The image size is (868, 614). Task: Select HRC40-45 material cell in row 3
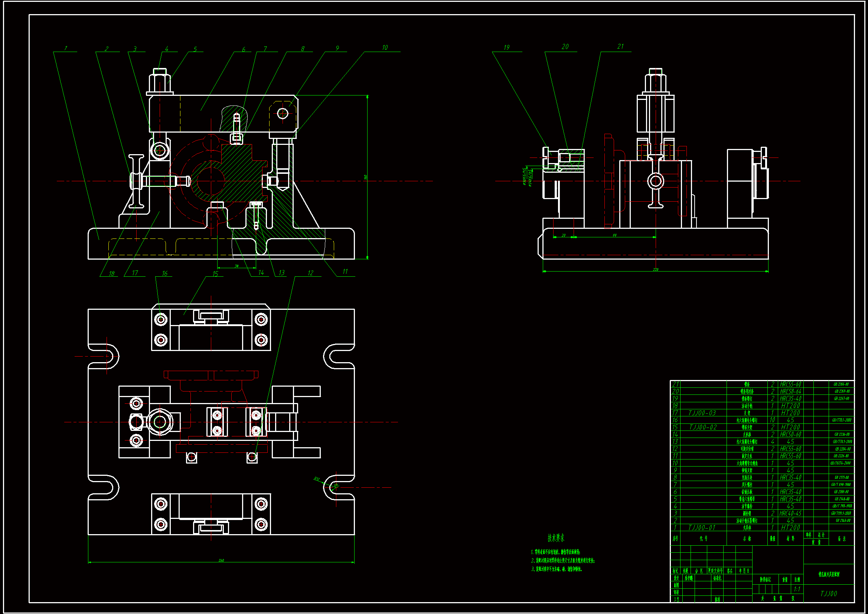tap(790, 513)
